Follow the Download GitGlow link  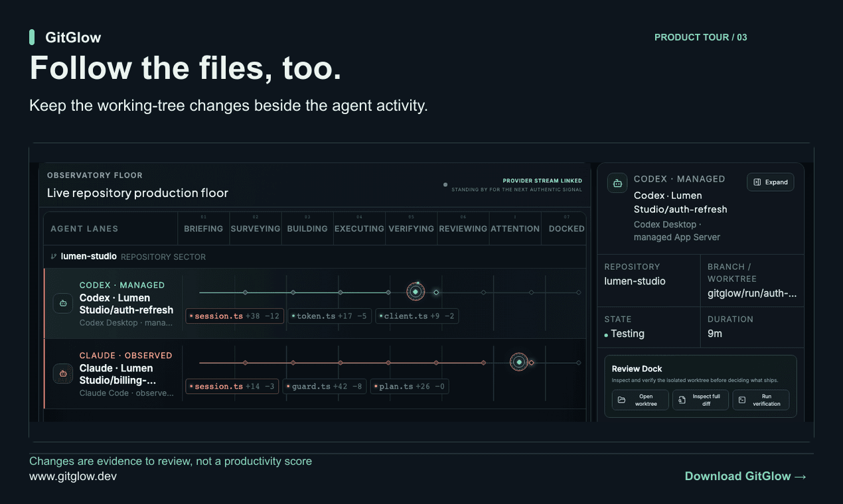pos(745,476)
